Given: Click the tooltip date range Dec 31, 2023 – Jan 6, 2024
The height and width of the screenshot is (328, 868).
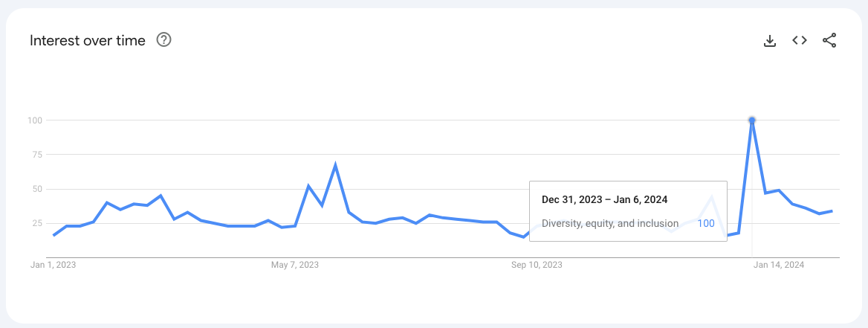Looking at the screenshot, I should (x=604, y=199).
